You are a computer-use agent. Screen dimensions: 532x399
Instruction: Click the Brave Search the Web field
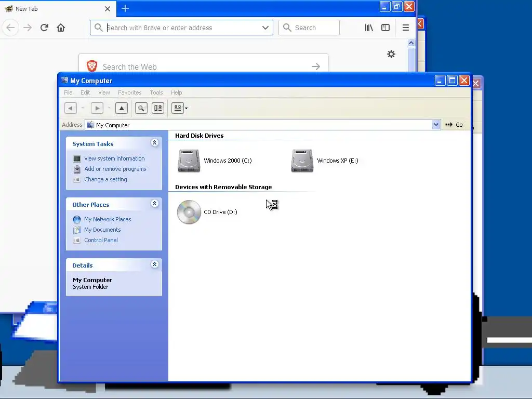204,66
